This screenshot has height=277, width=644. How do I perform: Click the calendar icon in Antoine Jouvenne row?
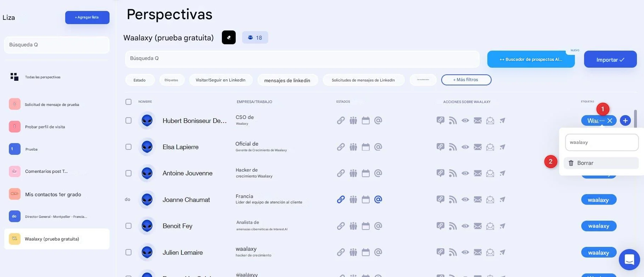(x=365, y=173)
